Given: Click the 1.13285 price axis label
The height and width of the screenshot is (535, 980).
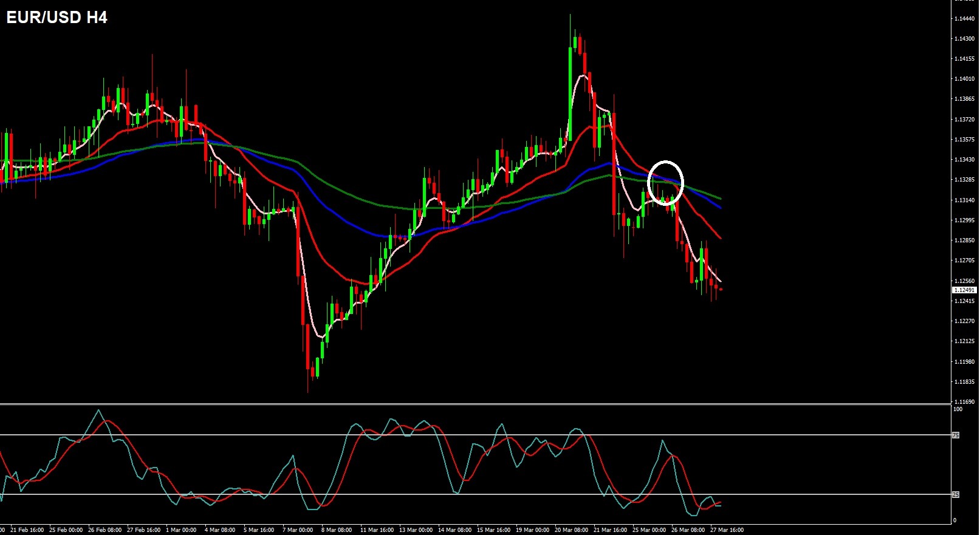Looking at the screenshot, I should (x=964, y=180).
